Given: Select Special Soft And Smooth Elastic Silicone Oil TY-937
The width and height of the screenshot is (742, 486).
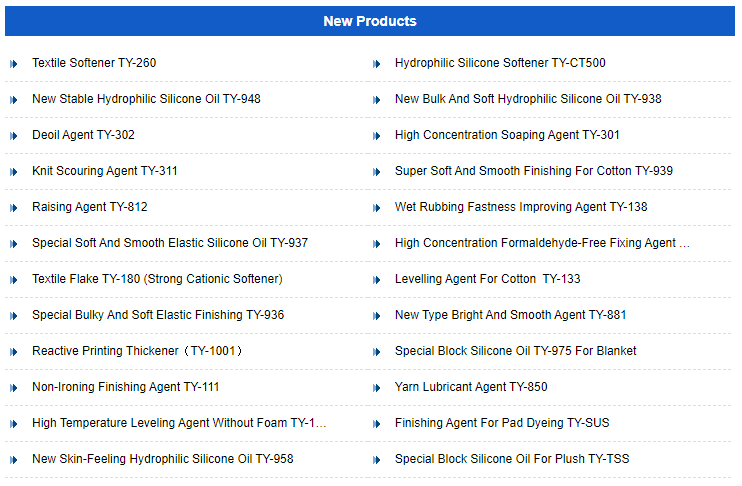Looking at the screenshot, I should click(x=170, y=243).
